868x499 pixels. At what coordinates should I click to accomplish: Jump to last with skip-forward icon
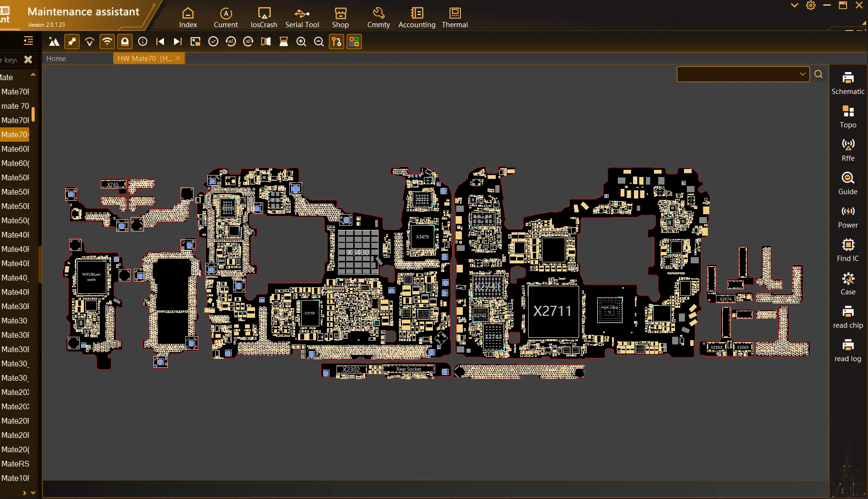tap(178, 42)
